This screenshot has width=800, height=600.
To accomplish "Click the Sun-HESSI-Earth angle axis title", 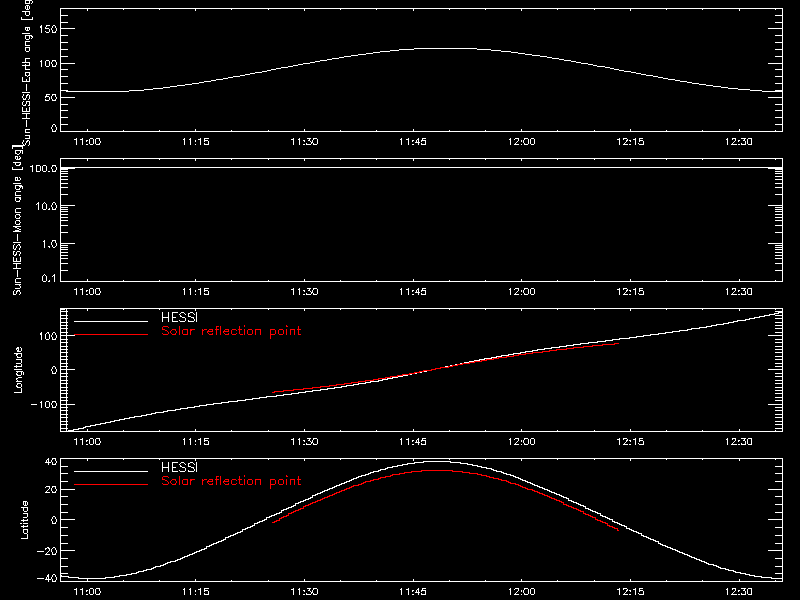I will tap(27, 73).
